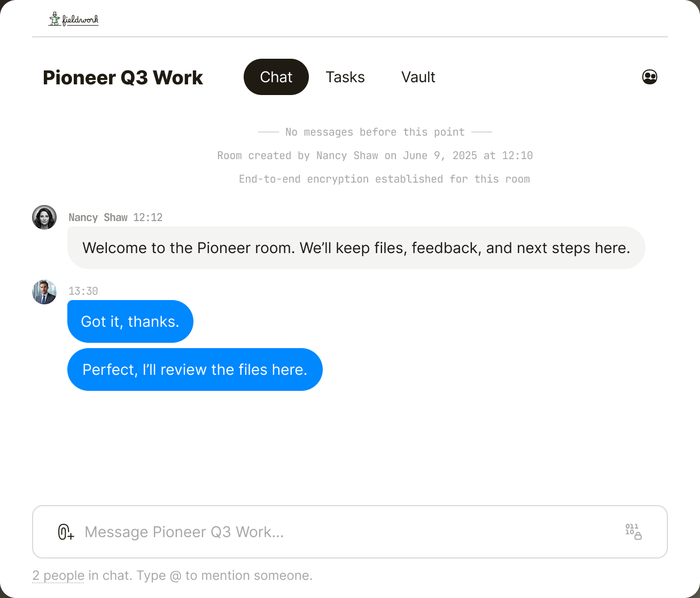Open the avatar beside the 13:30 message
This screenshot has height=598, width=700.
(44, 292)
